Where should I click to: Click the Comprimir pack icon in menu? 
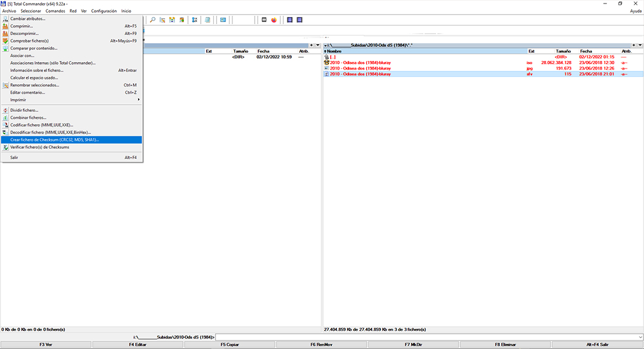click(x=5, y=26)
